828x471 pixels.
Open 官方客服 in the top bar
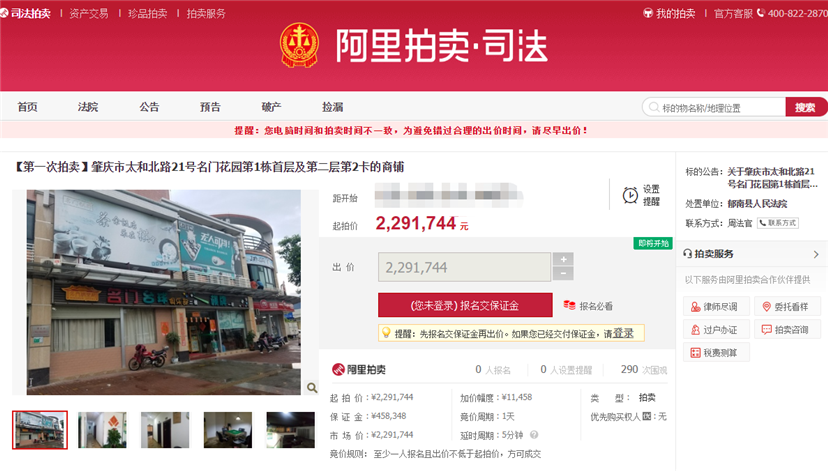733,13
